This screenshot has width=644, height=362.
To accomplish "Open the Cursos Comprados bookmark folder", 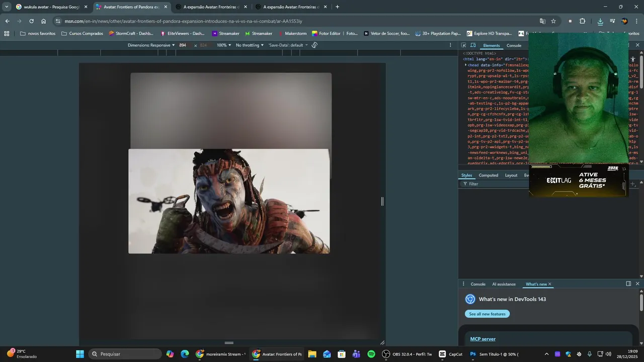I will [x=82, y=34].
